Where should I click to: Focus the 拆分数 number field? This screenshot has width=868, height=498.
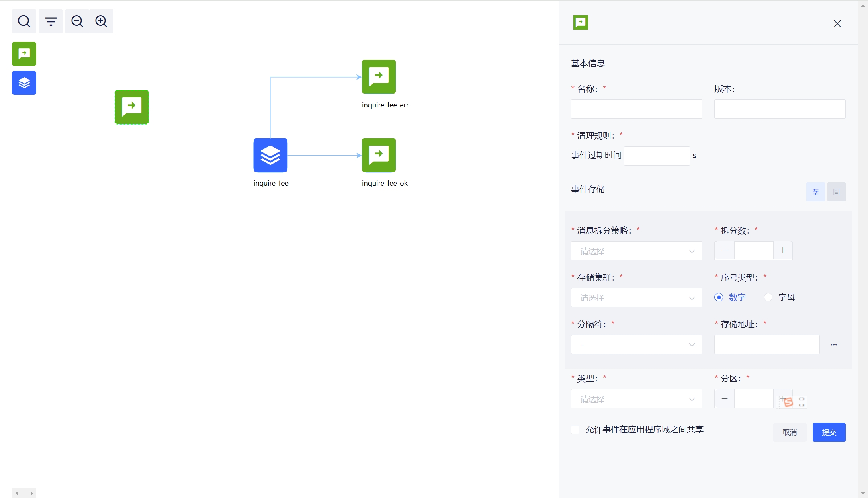click(x=754, y=250)
